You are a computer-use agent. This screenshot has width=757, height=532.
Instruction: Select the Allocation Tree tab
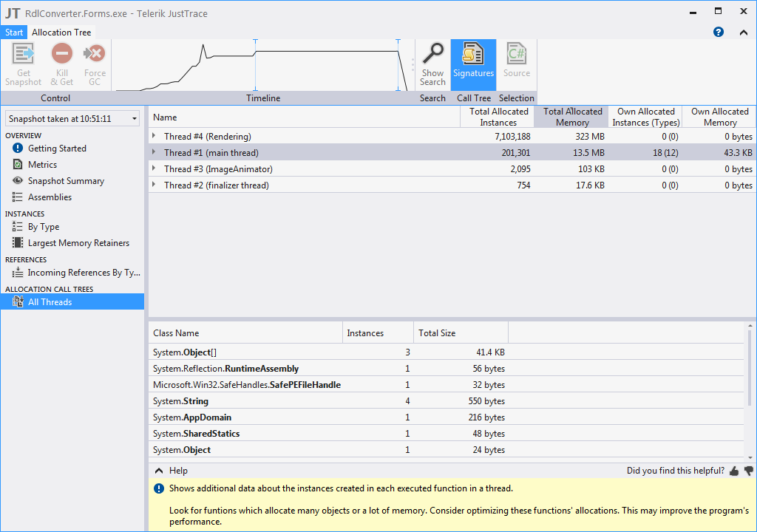61,33
